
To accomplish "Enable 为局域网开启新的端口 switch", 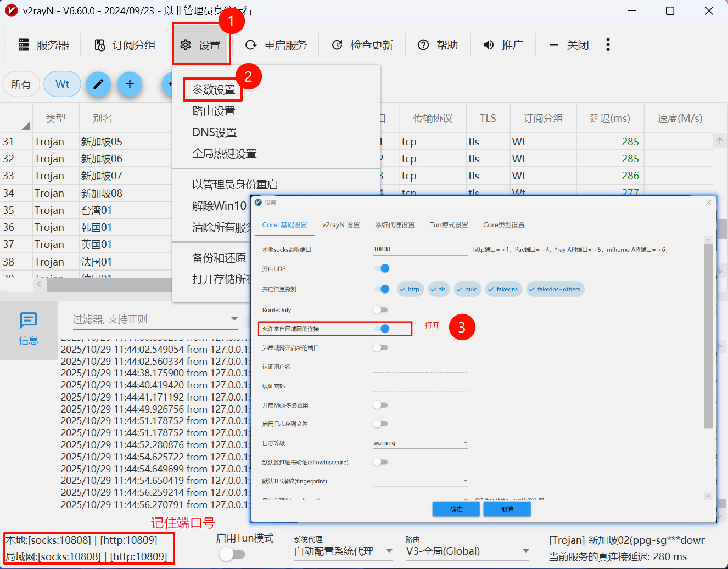I will point(380,347).
